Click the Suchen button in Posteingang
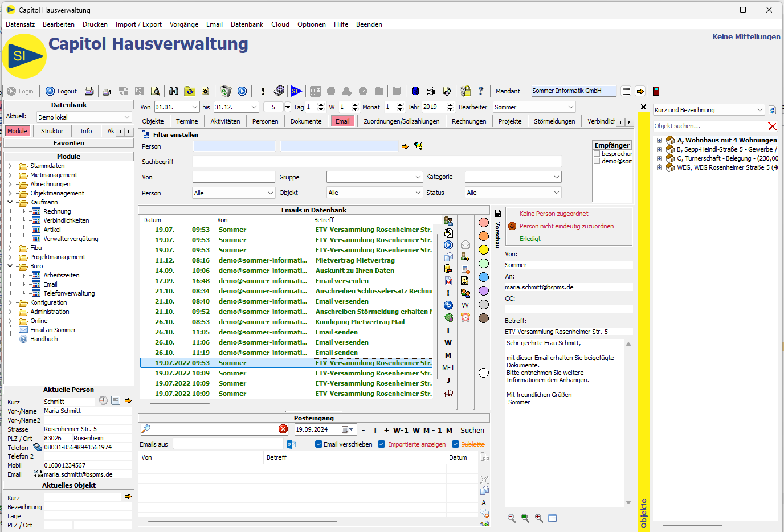784x532 pixels. (x=472, y=431)
